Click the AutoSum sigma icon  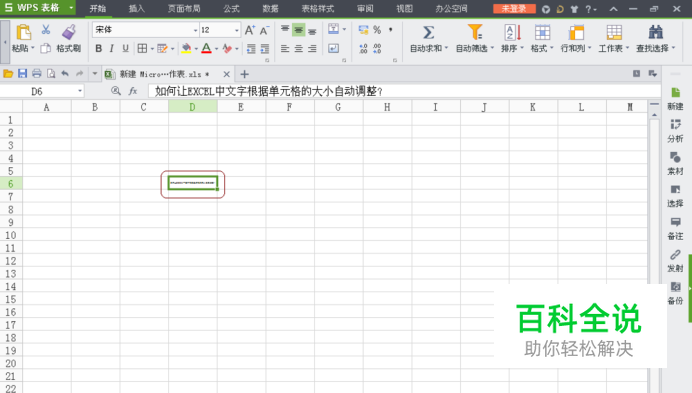coord(429,33)
